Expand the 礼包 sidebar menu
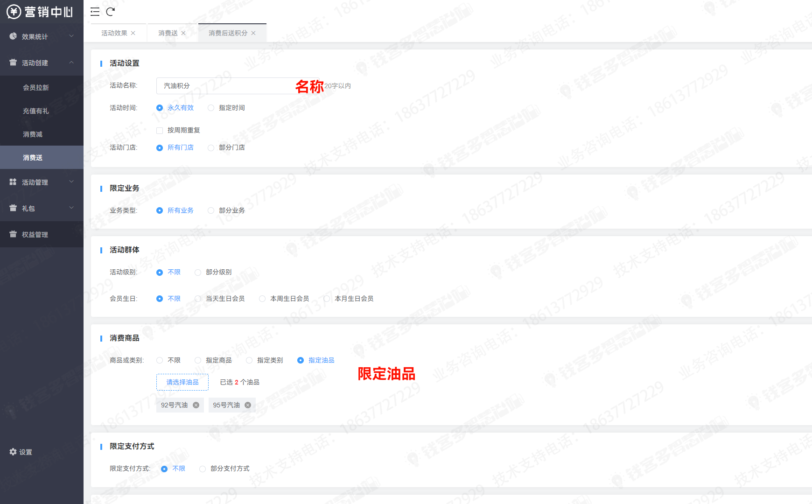812x504 pixels. pyautogui.click(x=42, y=208)
